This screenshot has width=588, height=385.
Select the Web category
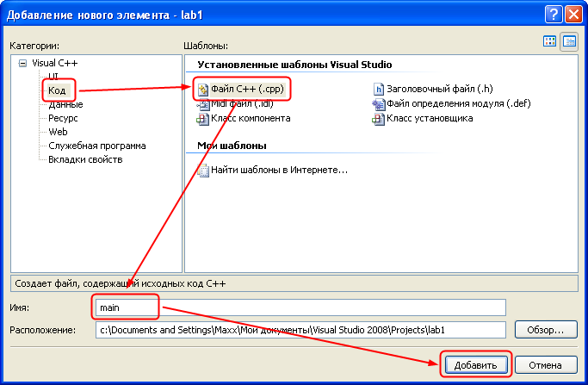click(x=59, y=132)
